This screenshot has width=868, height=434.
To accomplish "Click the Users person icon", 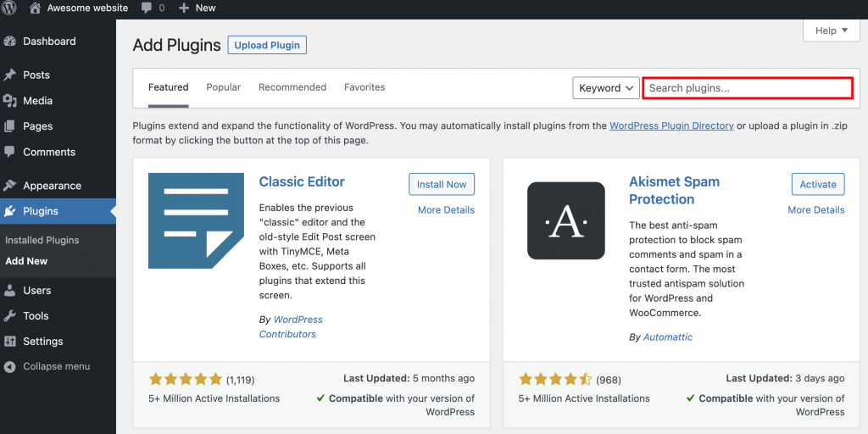I will [x=10, y=291].
